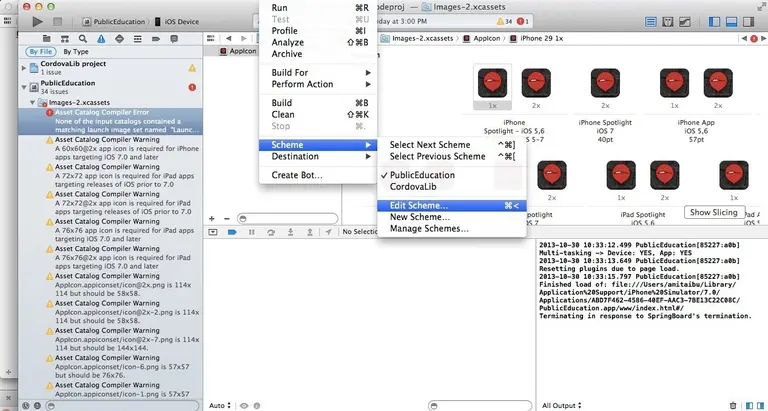Open the project navigator folder icon

pyautogui.click(x=47, y=39)
